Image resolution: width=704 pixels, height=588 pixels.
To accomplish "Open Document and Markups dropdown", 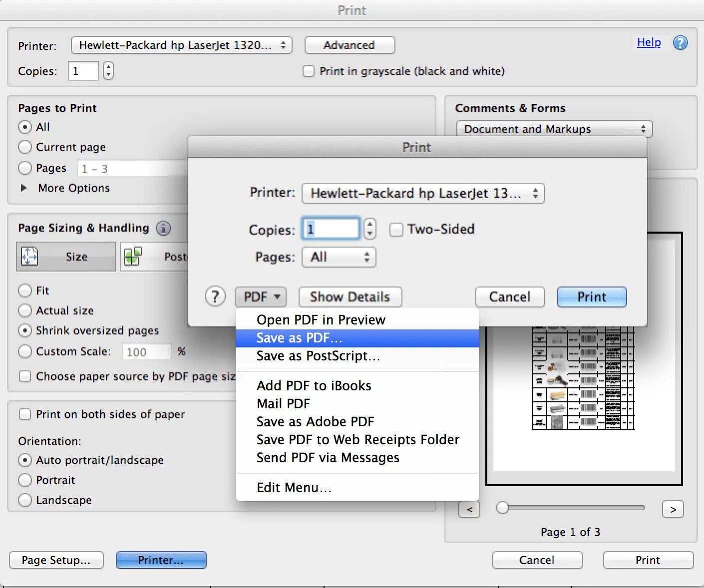I will click(x=554, y=129).
